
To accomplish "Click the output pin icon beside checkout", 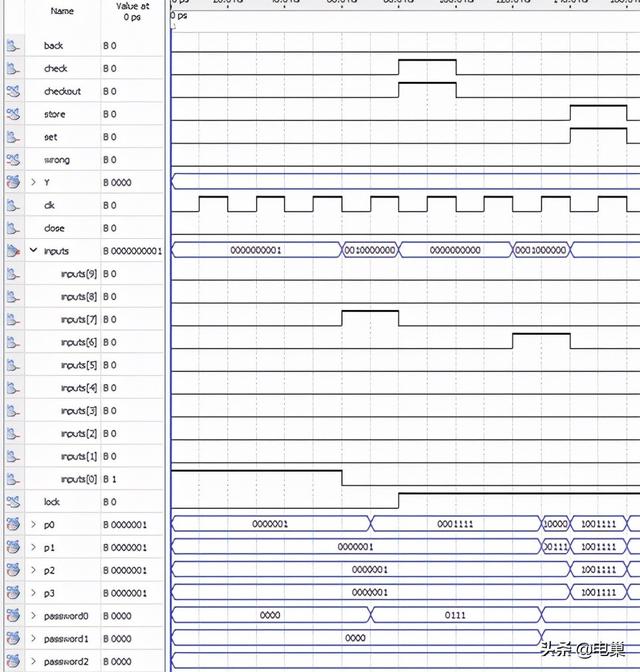I will 13,91.
